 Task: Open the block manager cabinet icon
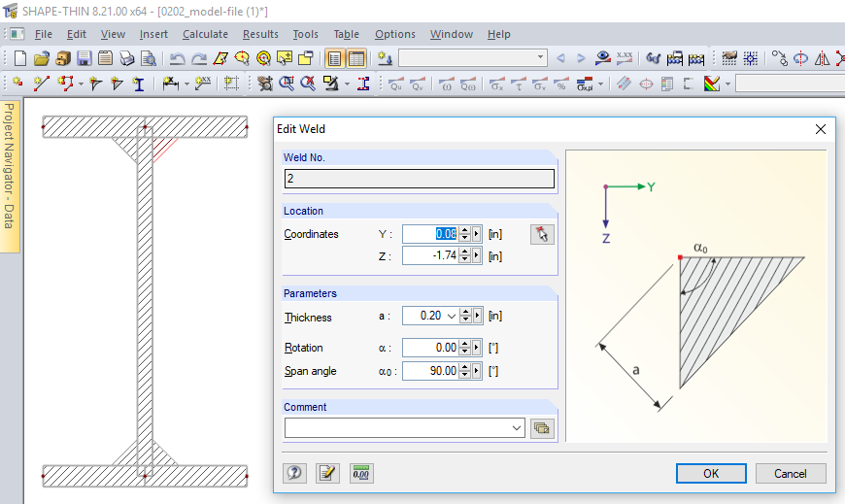click(x=63, y=58)
